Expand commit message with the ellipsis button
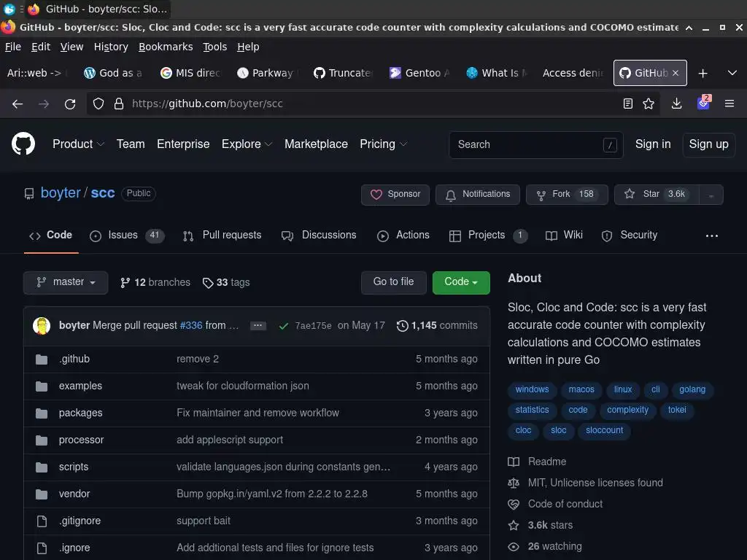747x560 pixels. 258,326
